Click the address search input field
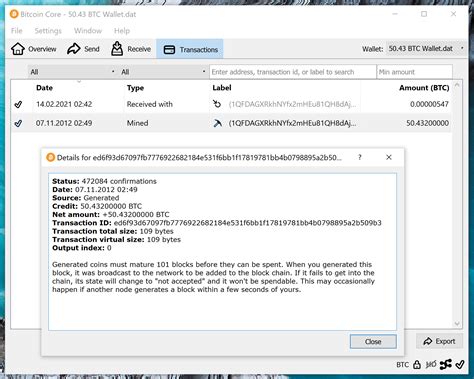Viewport: 474px width, 379px height. [x=292, y=72]
